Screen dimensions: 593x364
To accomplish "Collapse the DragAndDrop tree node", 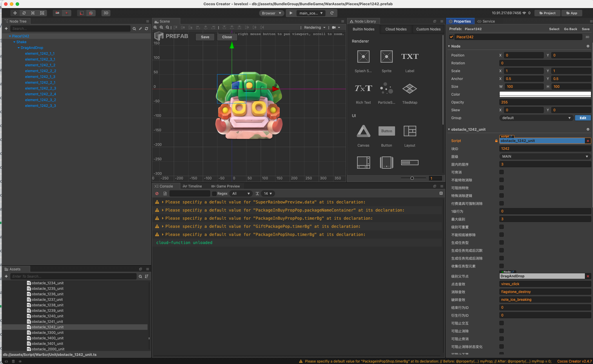I will pyautogui.click(x=19, y=48).
